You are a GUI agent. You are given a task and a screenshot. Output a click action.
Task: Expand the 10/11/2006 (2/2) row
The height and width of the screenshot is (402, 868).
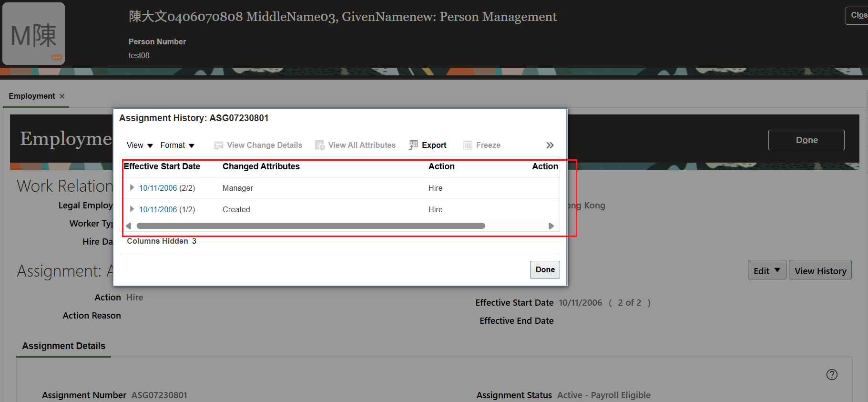(132, 188)
